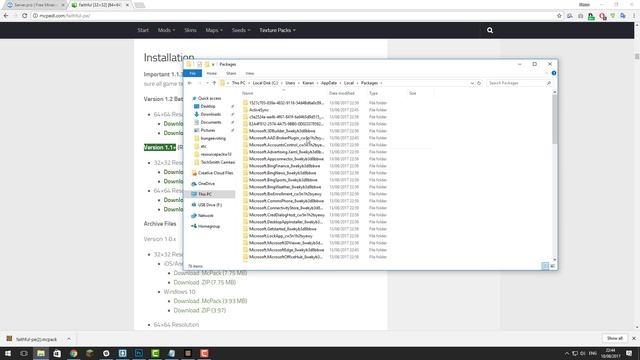Open the Share ribbon tab in Explorer

pyautogui.click(x=231, y=73)
